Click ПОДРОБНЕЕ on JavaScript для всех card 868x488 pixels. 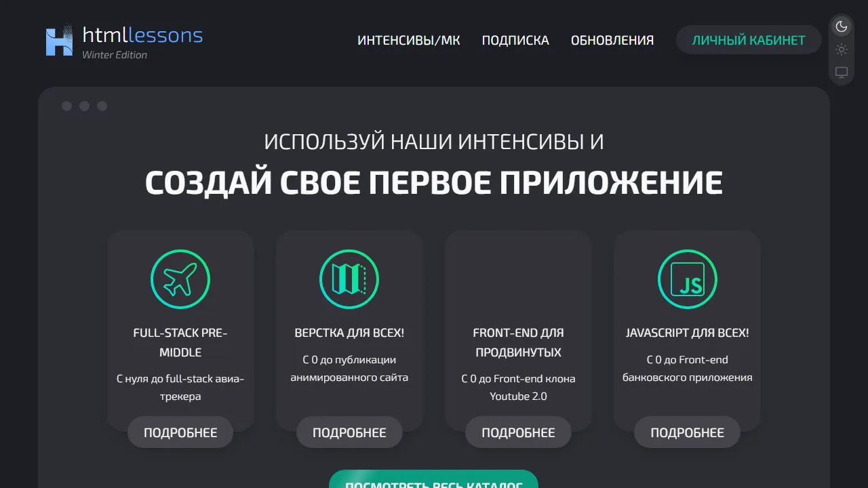tap(686, 432)
